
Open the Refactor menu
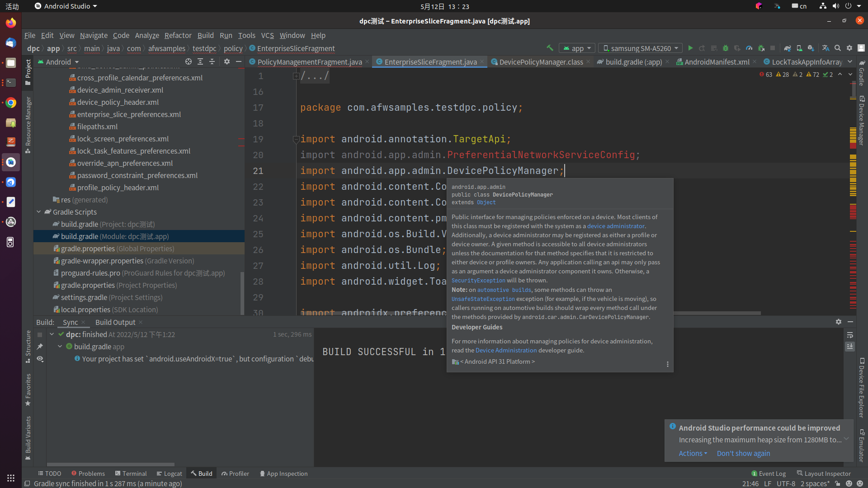pyautogui.click(x=178, y=35)
